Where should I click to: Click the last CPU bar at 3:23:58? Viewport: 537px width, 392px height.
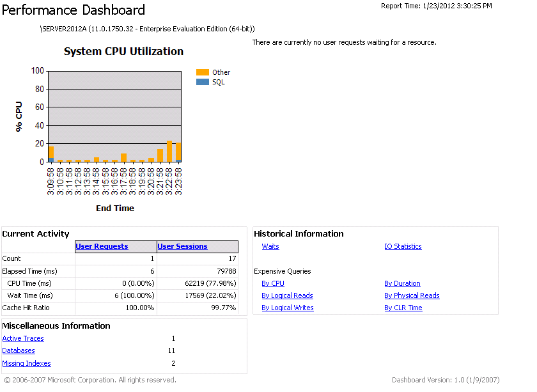[x=178, y=152]
